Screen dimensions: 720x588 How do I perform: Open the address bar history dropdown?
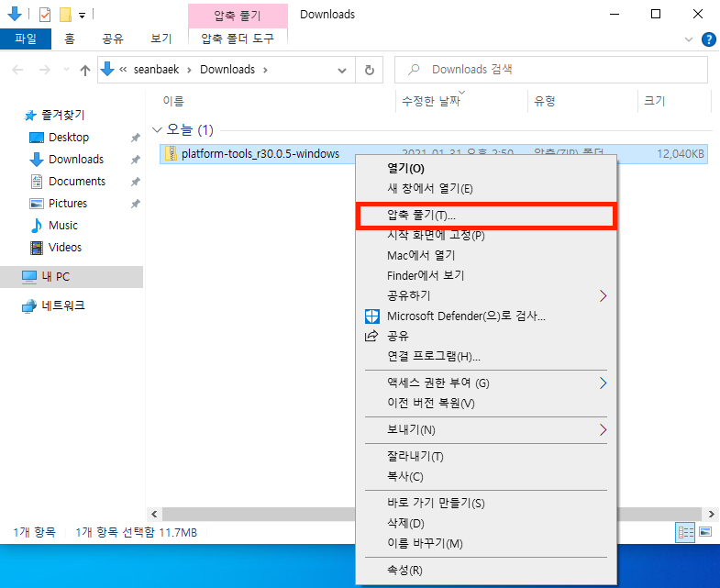pyautogui.click(x=341, y=71)
